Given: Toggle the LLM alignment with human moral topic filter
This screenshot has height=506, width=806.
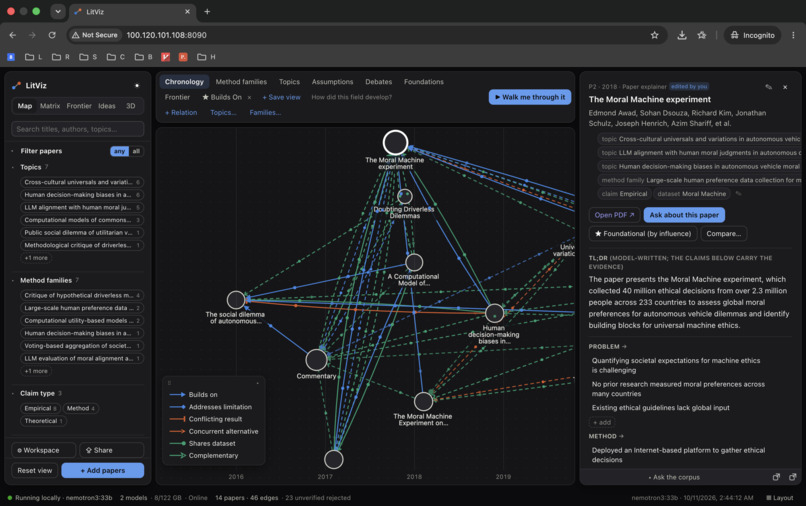Looking at the screenshot, I should coord(82,207).
